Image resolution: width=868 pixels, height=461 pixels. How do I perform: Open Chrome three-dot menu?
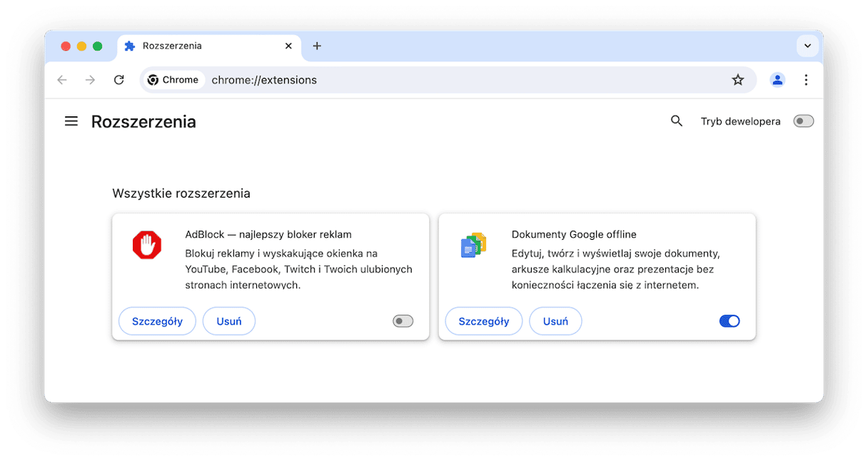(x=806, y=80)
